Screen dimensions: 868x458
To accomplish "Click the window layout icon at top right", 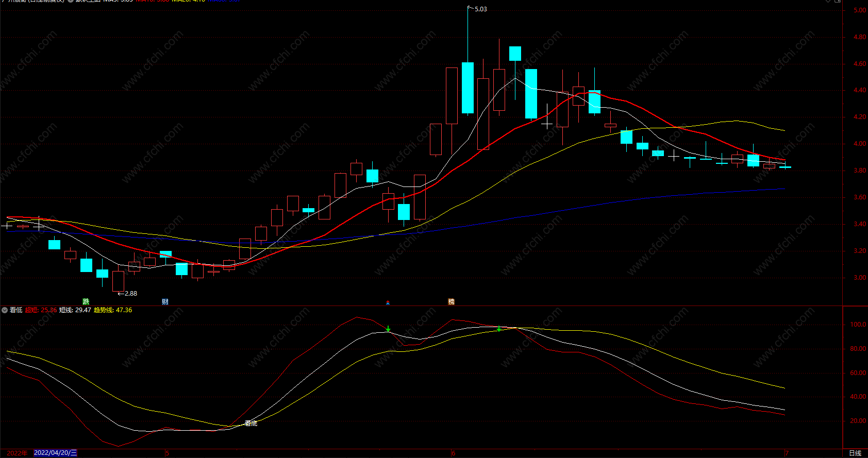I will (838, 1).
